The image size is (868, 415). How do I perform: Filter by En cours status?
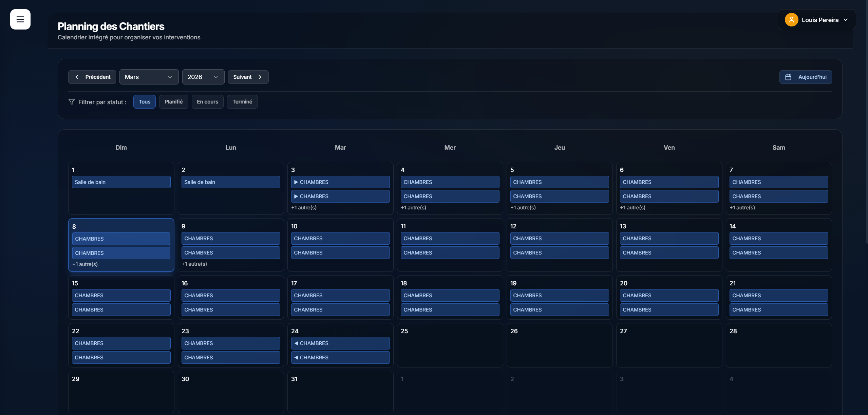(207, 102)
